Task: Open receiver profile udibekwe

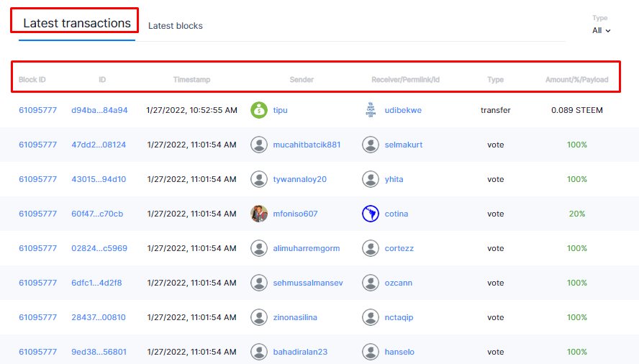Action: pyautogui.click(x=403, y=110)
